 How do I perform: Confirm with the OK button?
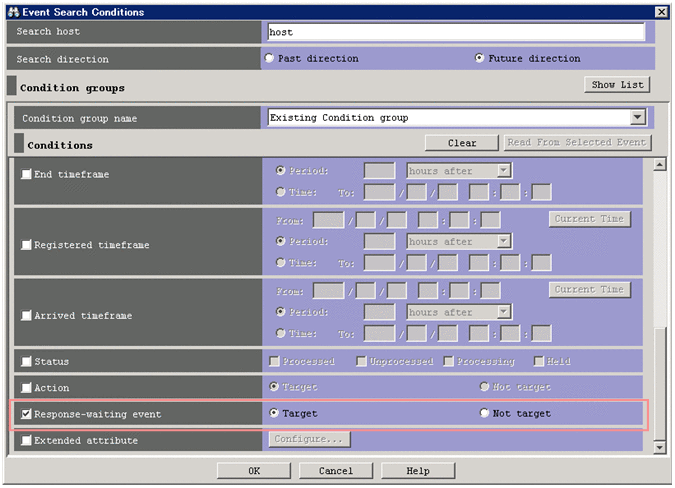(x=254, y=470)
